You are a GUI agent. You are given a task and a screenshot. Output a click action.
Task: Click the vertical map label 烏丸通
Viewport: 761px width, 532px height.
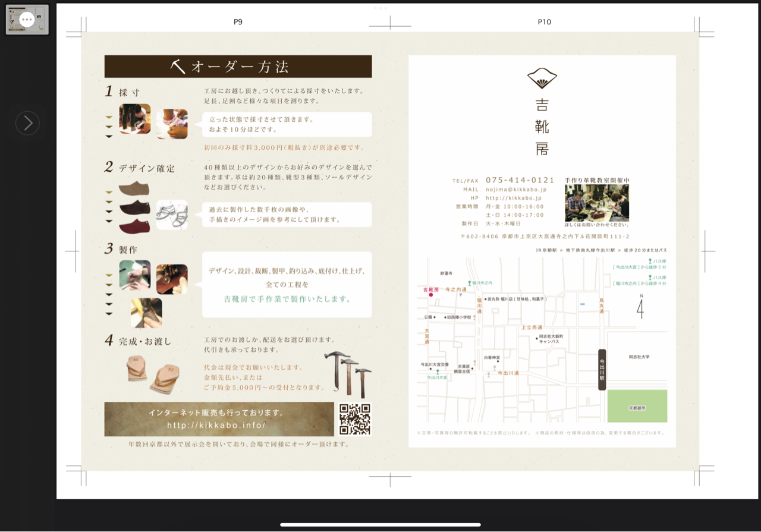pyautogui.click(x=602, y=306)
